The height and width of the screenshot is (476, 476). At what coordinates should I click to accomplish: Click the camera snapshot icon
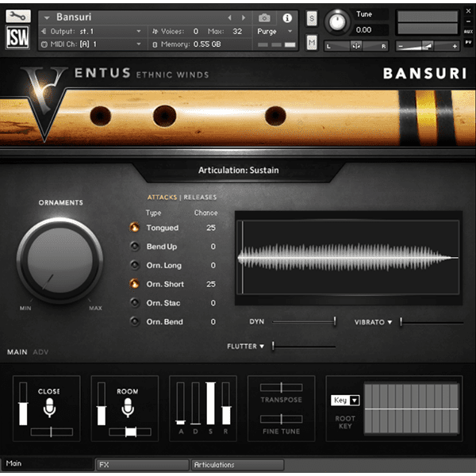click(264, 17)
